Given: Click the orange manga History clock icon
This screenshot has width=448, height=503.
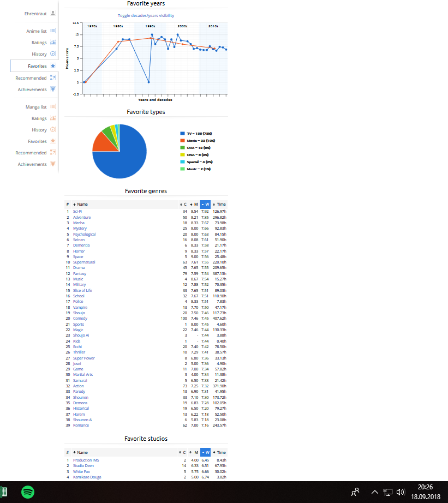Looking at the screenshot, I should 53,130.
